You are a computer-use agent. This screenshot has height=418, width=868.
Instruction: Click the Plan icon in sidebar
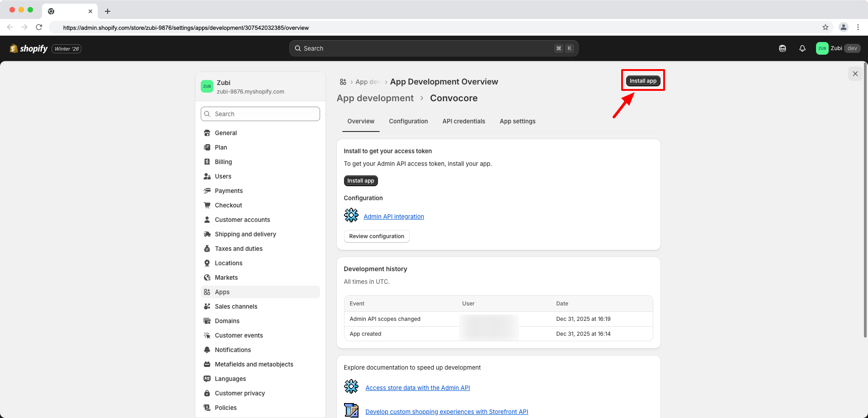point(207,147)
